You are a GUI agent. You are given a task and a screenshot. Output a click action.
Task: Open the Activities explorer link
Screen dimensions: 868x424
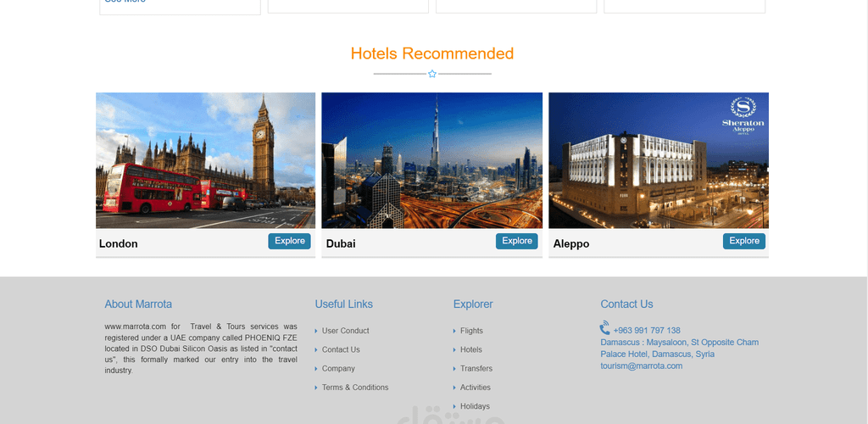click(476, 388)
